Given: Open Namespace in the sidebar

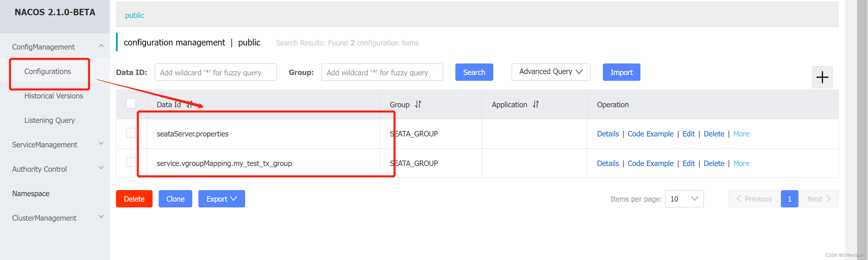Looking at the screenshot, I should pos(31,194).
